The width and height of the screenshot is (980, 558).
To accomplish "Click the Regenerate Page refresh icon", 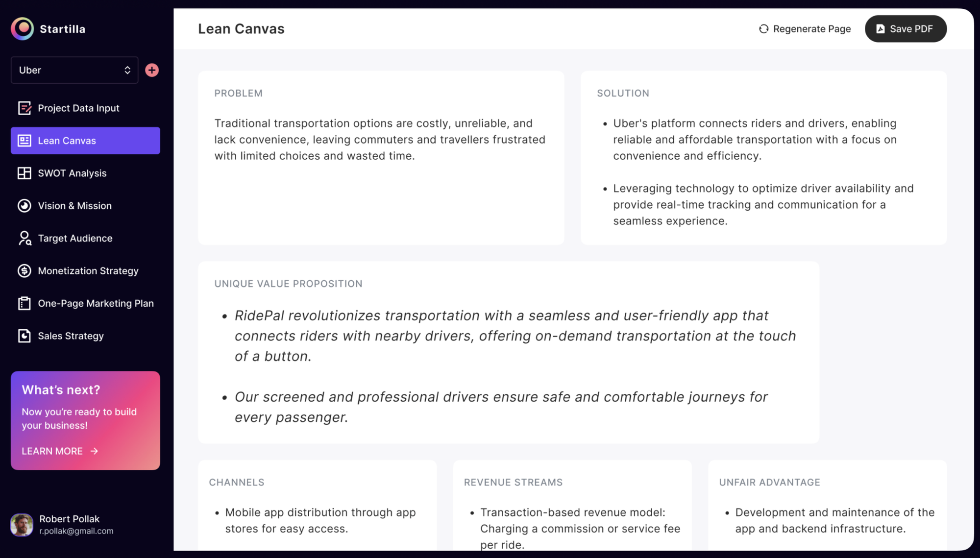I will (x=763, y=29).
